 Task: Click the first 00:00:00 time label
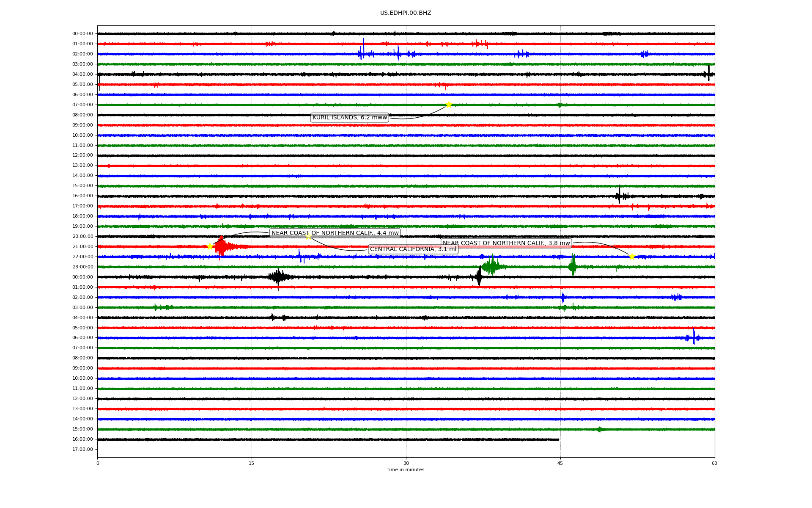click(x=82, y=33)
